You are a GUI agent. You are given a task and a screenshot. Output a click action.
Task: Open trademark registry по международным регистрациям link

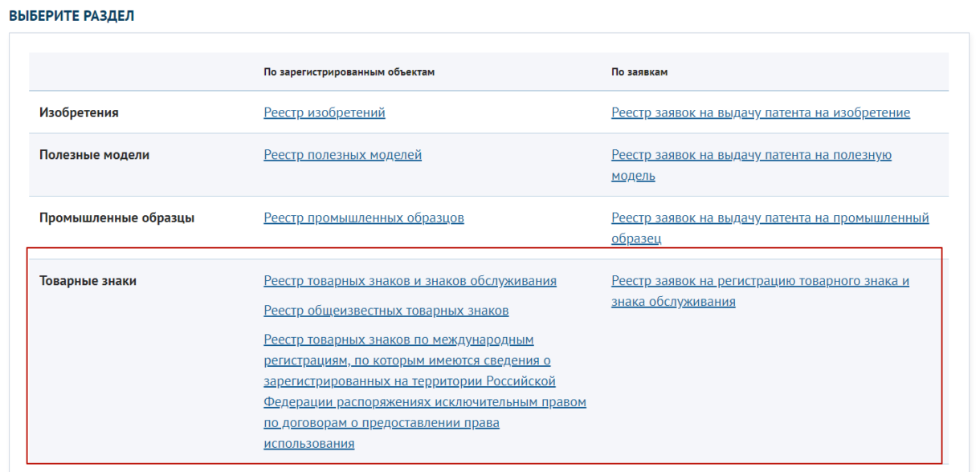coord(425,391)
